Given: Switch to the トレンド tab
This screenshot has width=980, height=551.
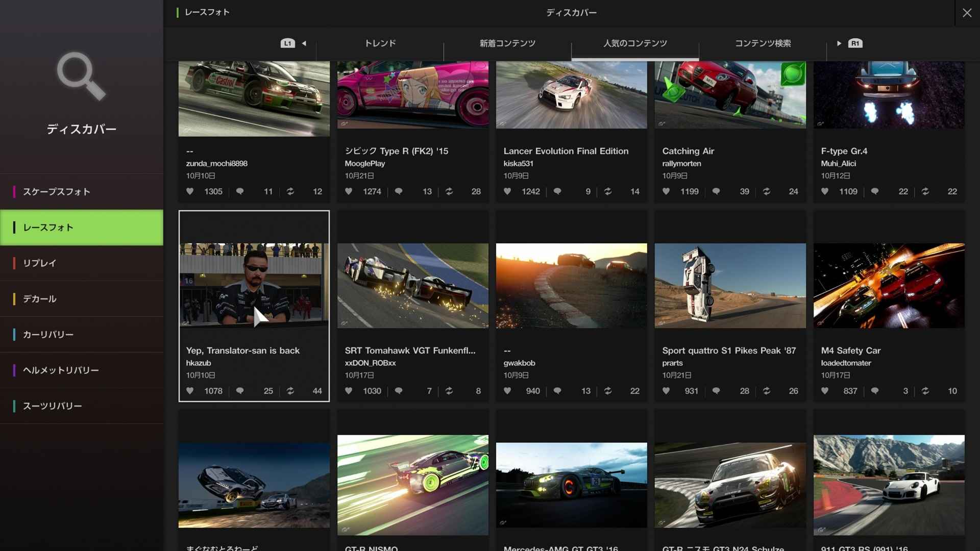Looking at the screenshot, I should pyautogui.click(x=380, y=43).
